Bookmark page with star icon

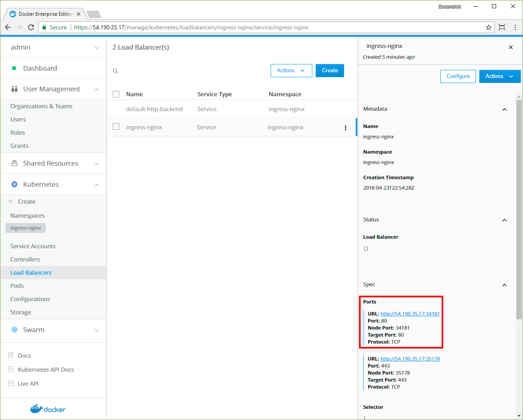[x=489, y=27]
